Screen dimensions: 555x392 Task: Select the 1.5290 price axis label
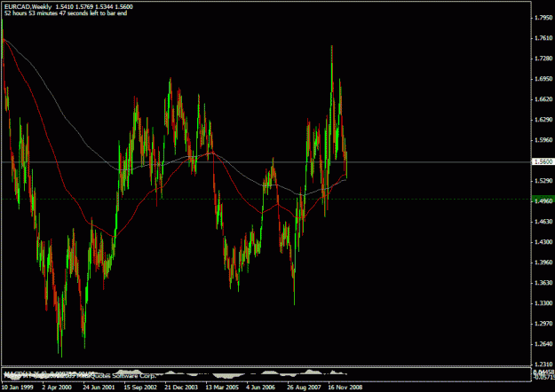click(544, 181)
